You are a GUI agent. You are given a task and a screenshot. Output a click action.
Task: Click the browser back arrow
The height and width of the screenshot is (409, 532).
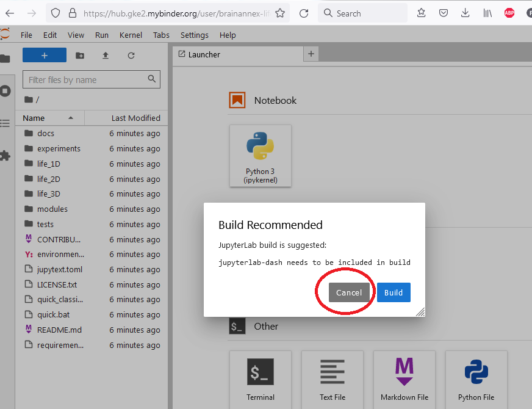pos(10,13)
